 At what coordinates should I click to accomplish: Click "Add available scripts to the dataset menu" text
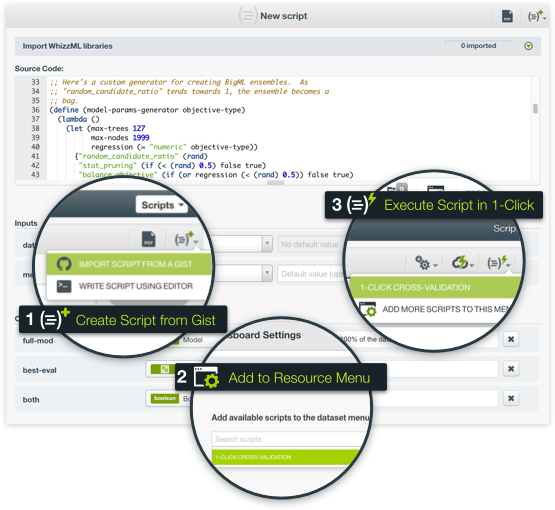tap(290, 418)
